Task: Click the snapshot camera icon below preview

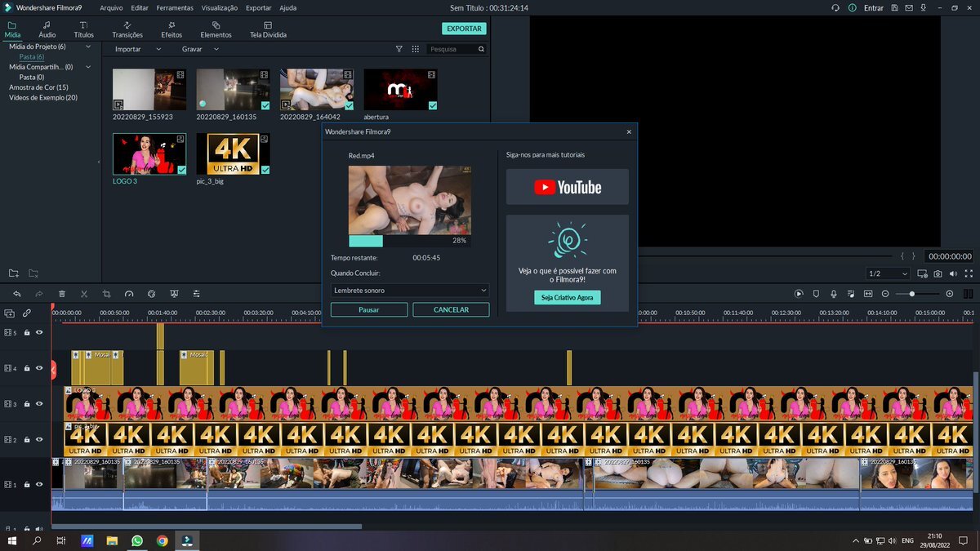Action: click(x=938, y=274)
